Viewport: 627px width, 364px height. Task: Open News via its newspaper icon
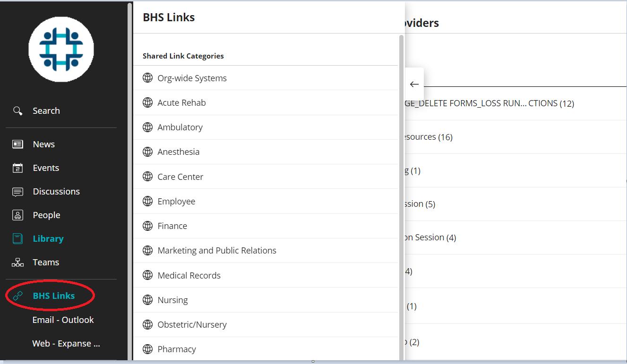17,144
